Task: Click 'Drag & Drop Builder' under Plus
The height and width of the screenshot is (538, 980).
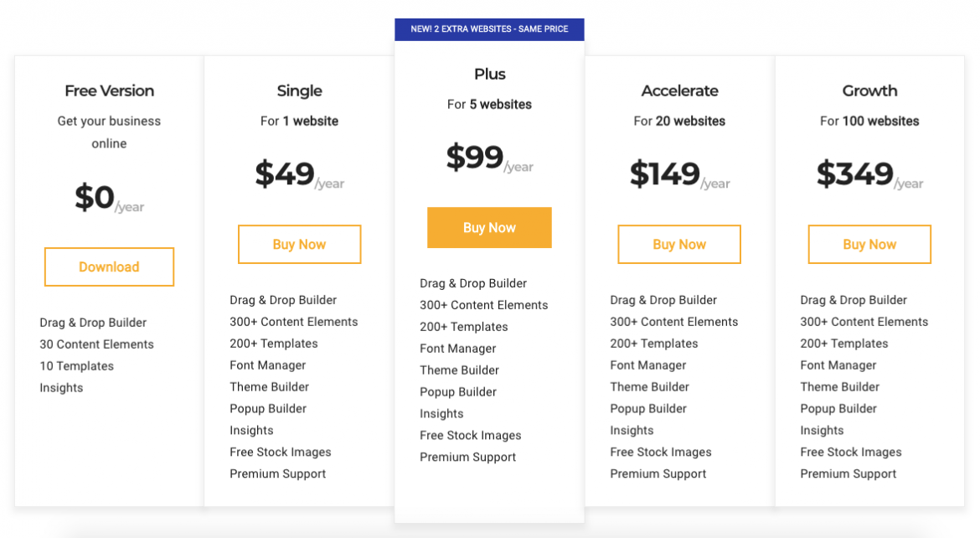Action: 472,283
